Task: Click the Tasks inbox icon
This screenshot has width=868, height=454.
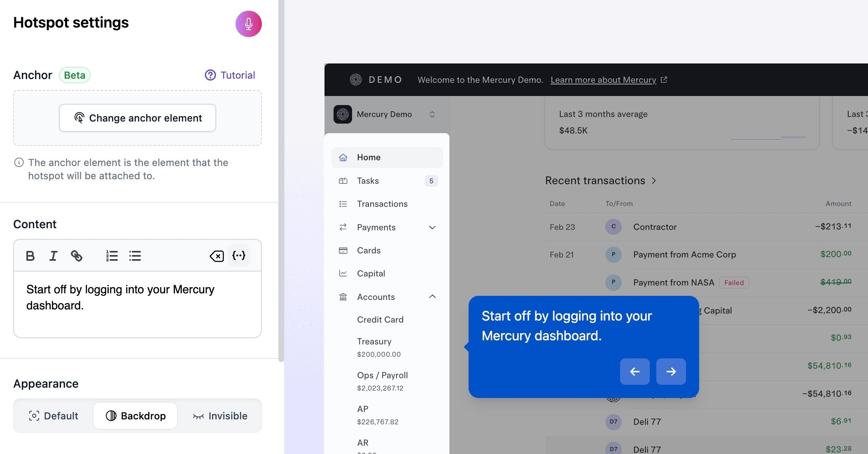Action: [x=343, y=181]
